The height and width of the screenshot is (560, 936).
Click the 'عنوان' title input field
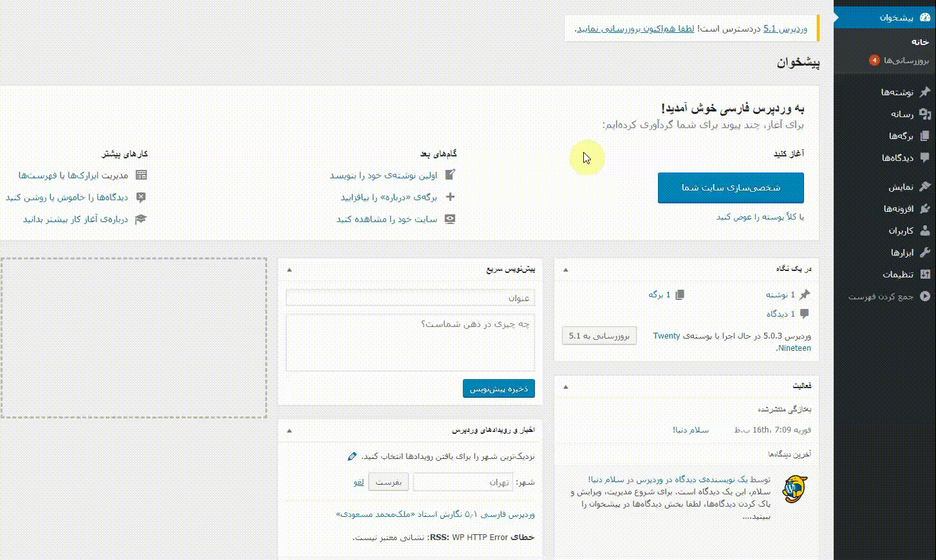(410, 297)
